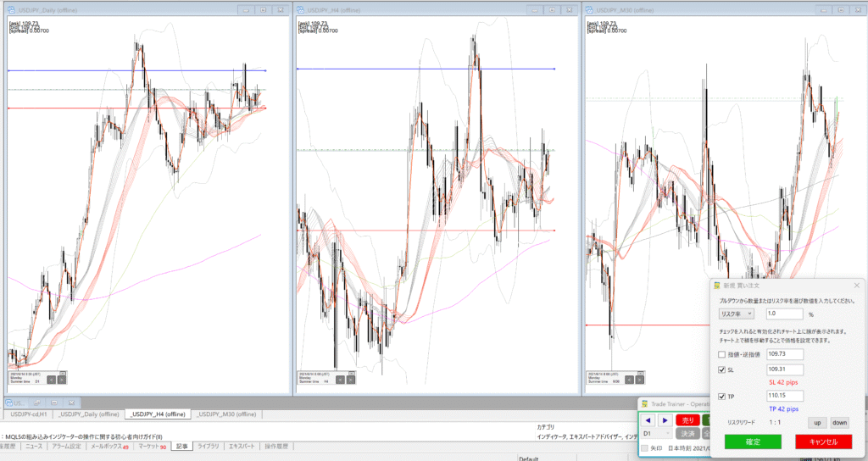Click the red 売り sell button

687,420
